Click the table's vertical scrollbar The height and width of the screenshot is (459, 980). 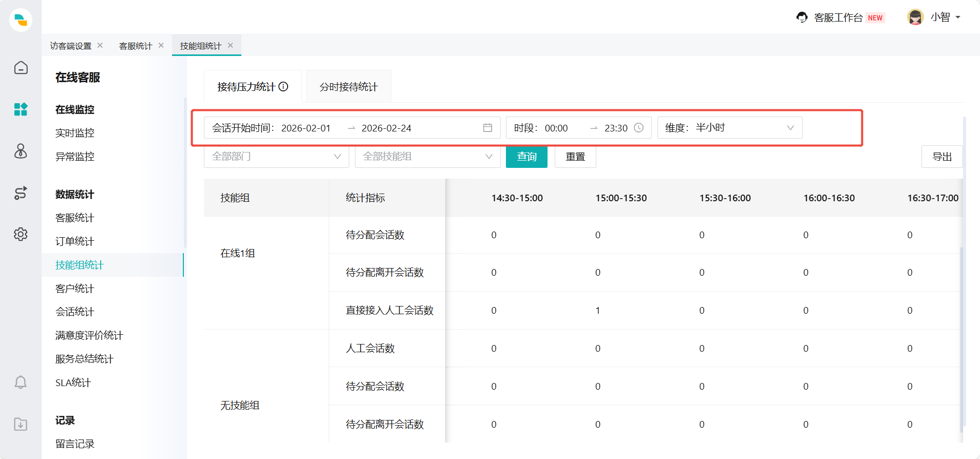point(962,339)
